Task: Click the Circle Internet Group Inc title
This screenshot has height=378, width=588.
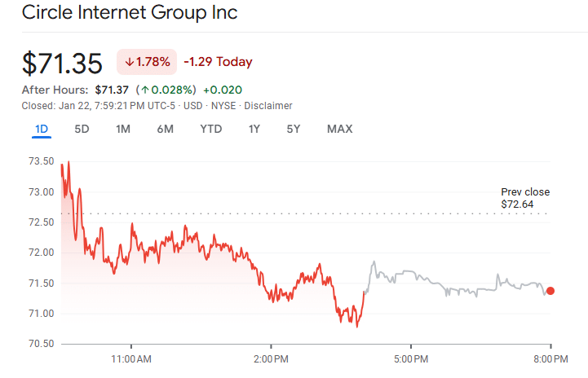Action: point(130,13)
